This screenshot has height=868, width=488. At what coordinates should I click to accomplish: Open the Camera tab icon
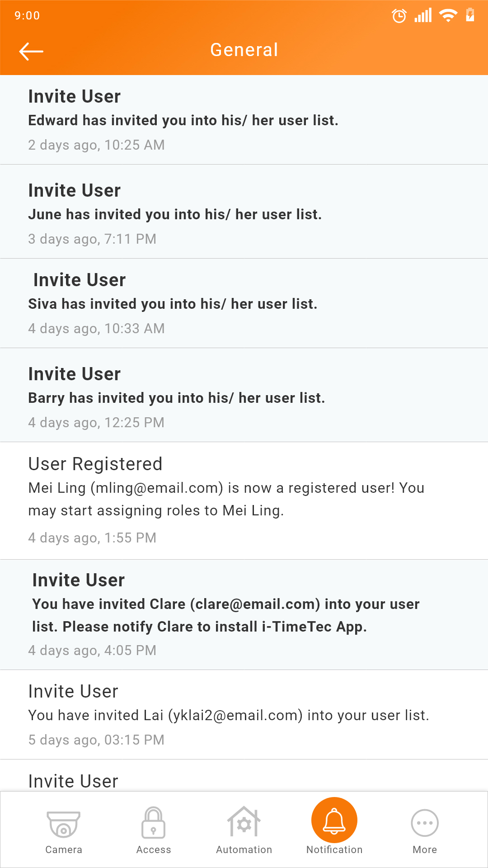64,824
